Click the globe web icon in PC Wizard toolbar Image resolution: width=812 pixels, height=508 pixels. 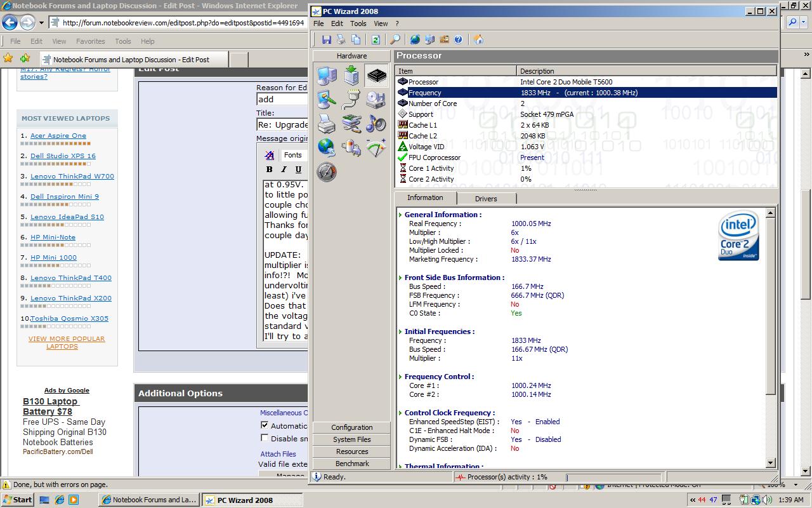point(415,39)
